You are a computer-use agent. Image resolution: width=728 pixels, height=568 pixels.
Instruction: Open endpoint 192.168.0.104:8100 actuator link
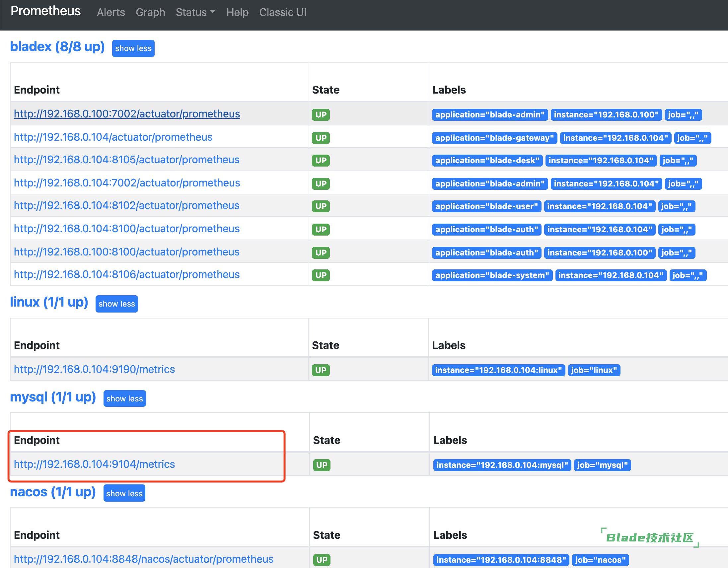tap(127, 229)
